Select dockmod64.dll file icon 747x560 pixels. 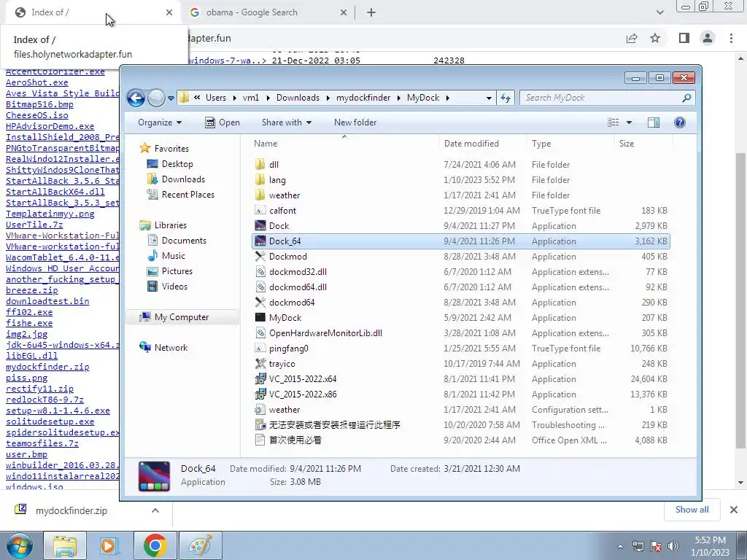click(x=260, y=287)
